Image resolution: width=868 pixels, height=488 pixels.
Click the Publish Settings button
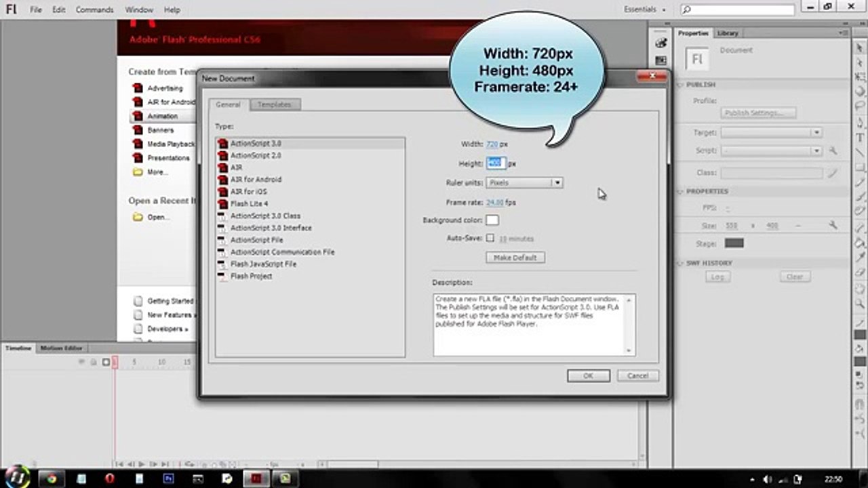tap(758, 113)
